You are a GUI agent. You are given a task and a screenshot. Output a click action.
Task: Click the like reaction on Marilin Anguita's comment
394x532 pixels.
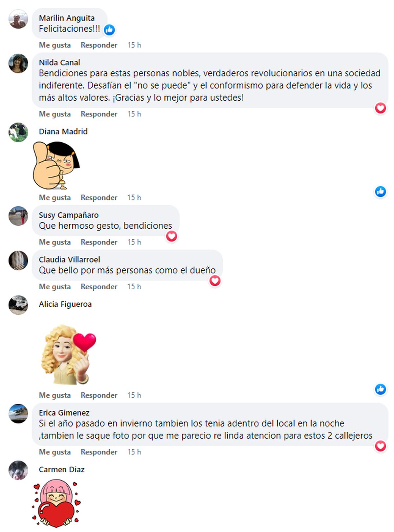[x=109, y=30]
